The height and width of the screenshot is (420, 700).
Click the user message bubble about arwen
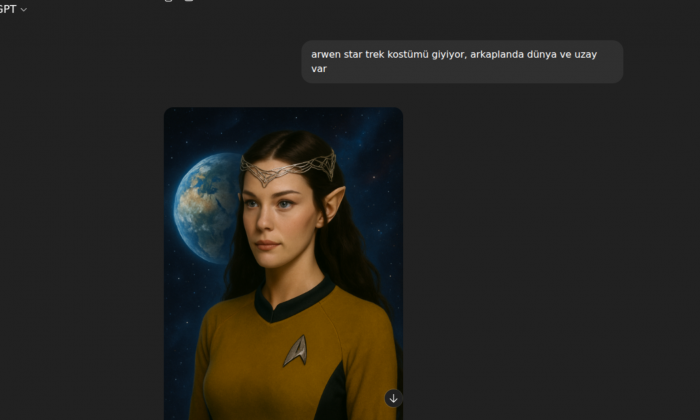coord(462,62)
